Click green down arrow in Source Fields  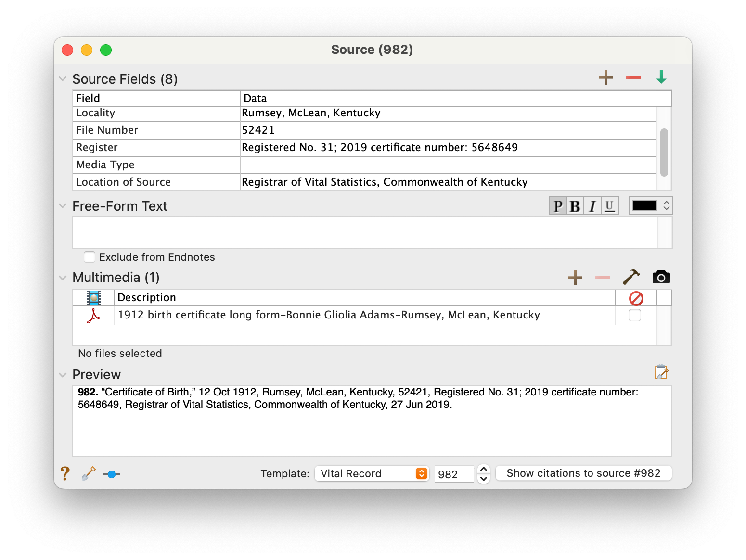coord(661,77)
